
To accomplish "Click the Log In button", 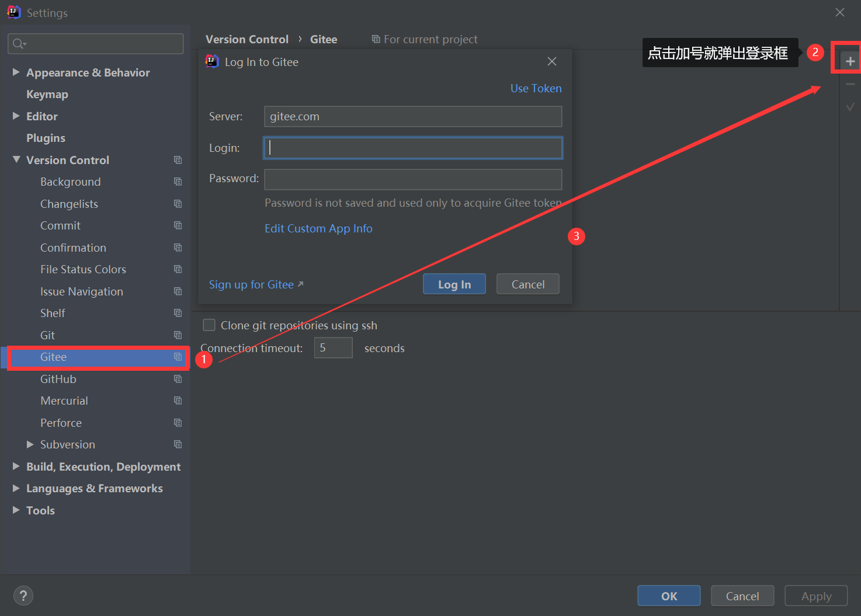I will coord(454,284).
